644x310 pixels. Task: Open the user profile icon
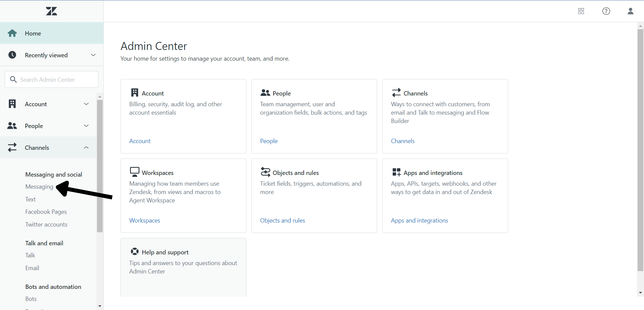click(x=631, y=11)
